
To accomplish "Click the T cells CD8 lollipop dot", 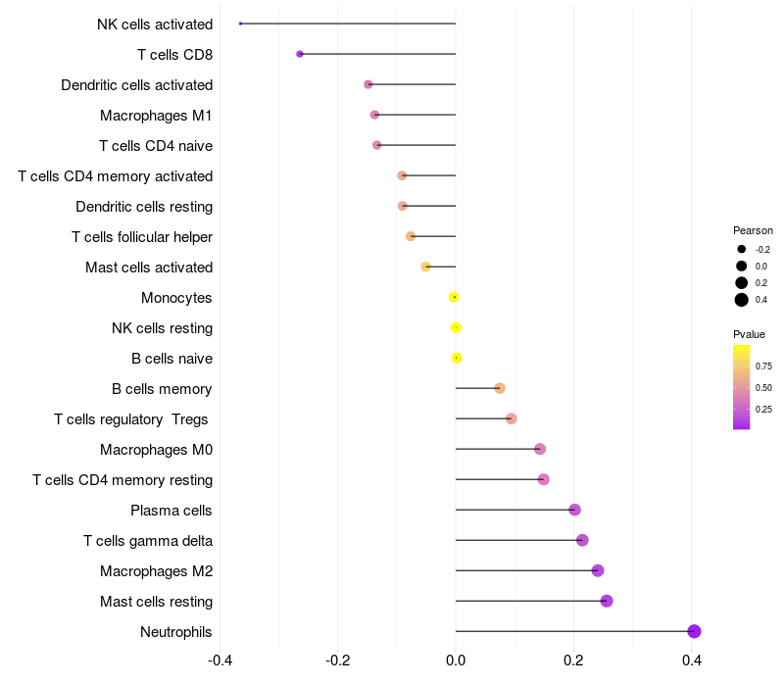I will [x=300, y=54].
